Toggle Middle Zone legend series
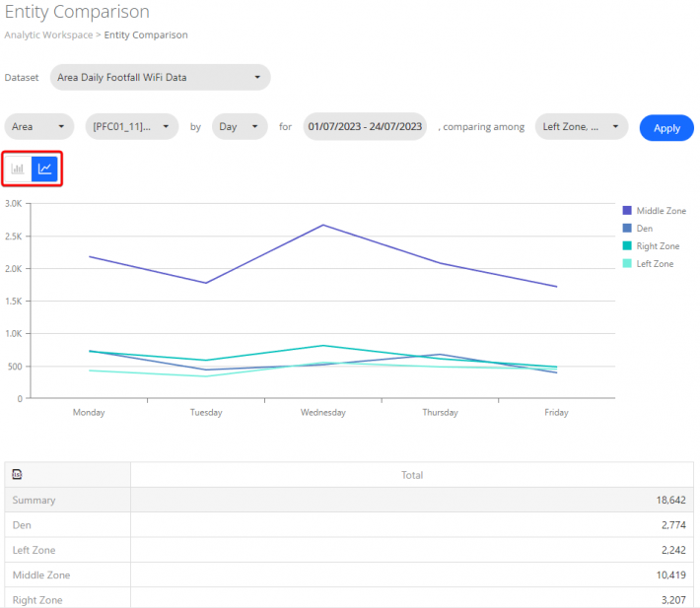The height and width of the screenshot is (608, 700). [661, 211]
